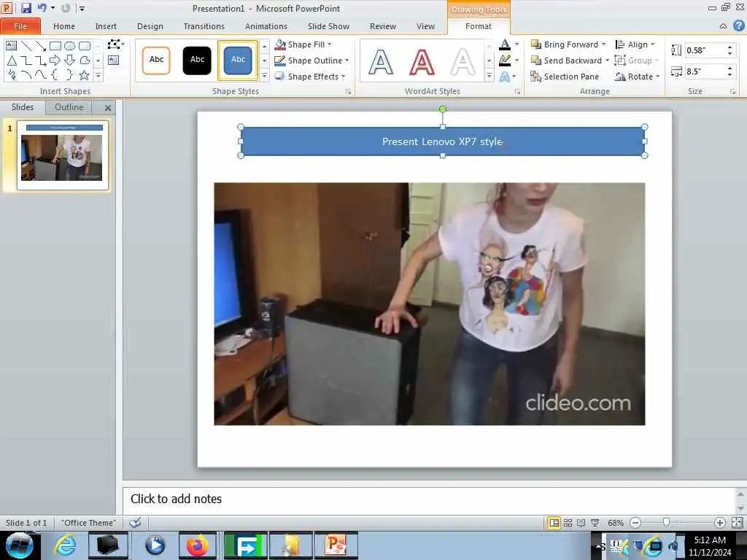Image resolution: width=747 pixels, height=560 pixels.
Task: Click to add notes area
Action: [430, 499]
